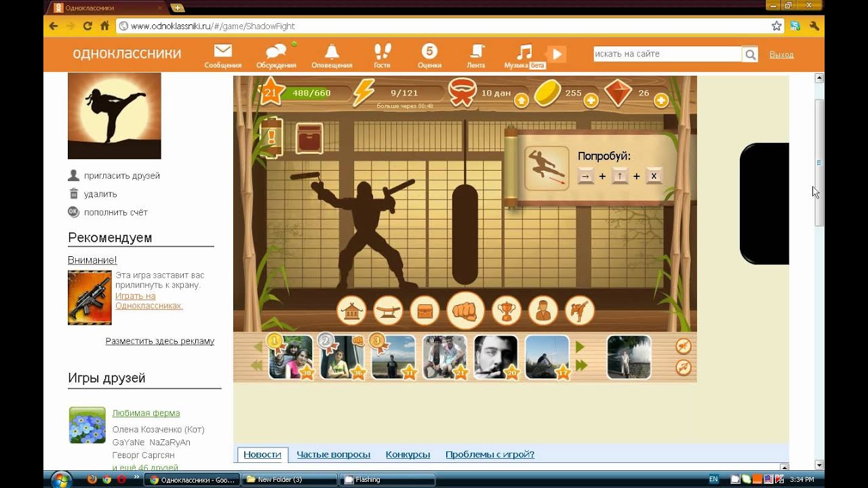Open the Любимая ферма game link
The height and width of the screenshot is (488, 868).
point(146,413)
